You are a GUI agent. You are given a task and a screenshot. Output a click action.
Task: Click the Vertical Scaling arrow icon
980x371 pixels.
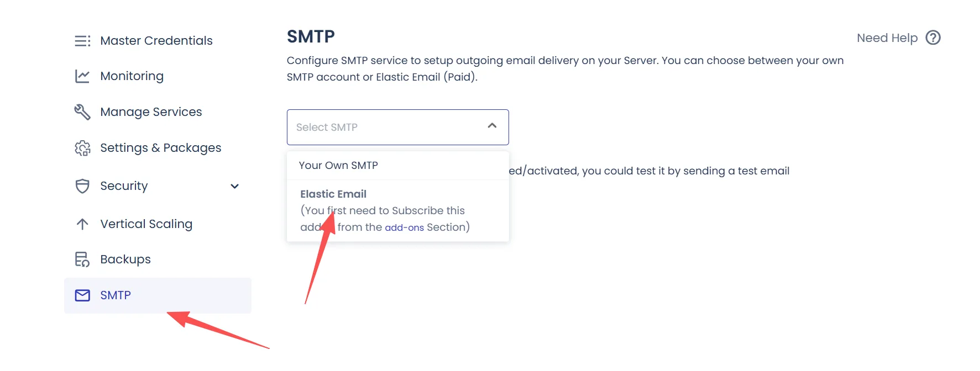(82, 224)
